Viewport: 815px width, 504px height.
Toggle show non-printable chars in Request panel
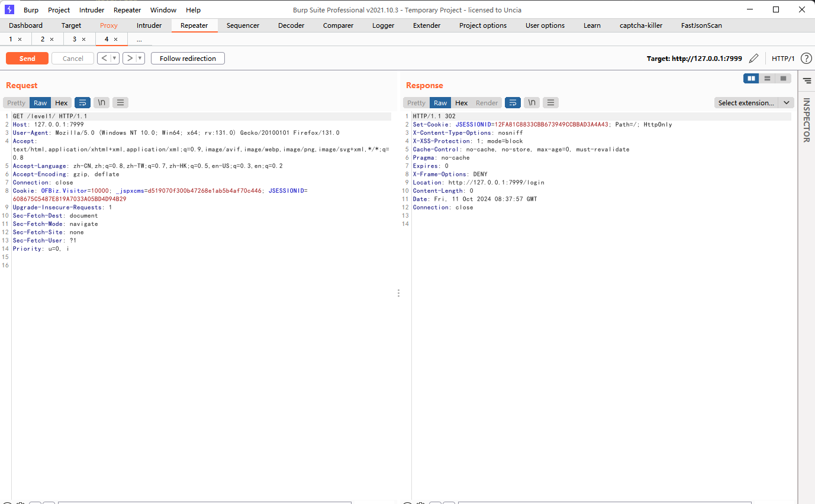click(102, 103)
